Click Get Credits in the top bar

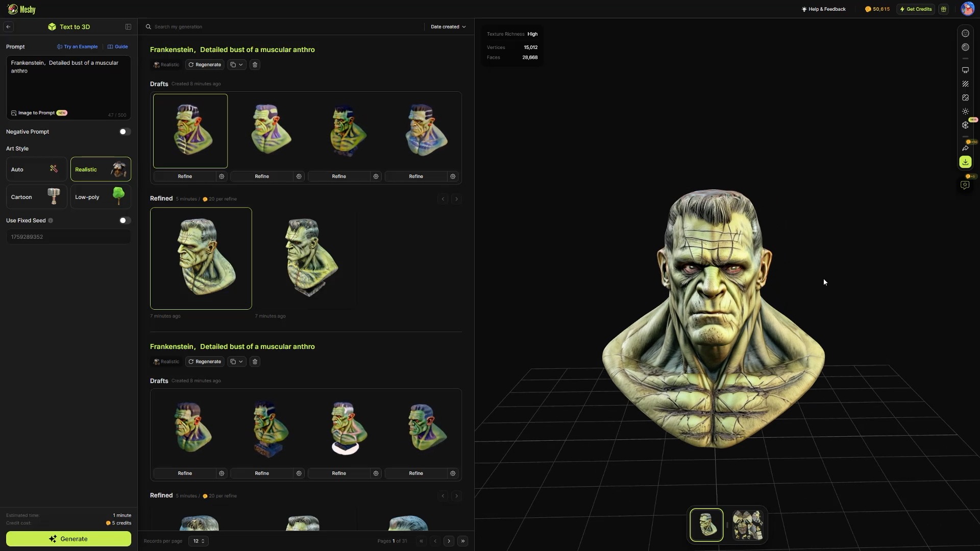pos(915,9)
